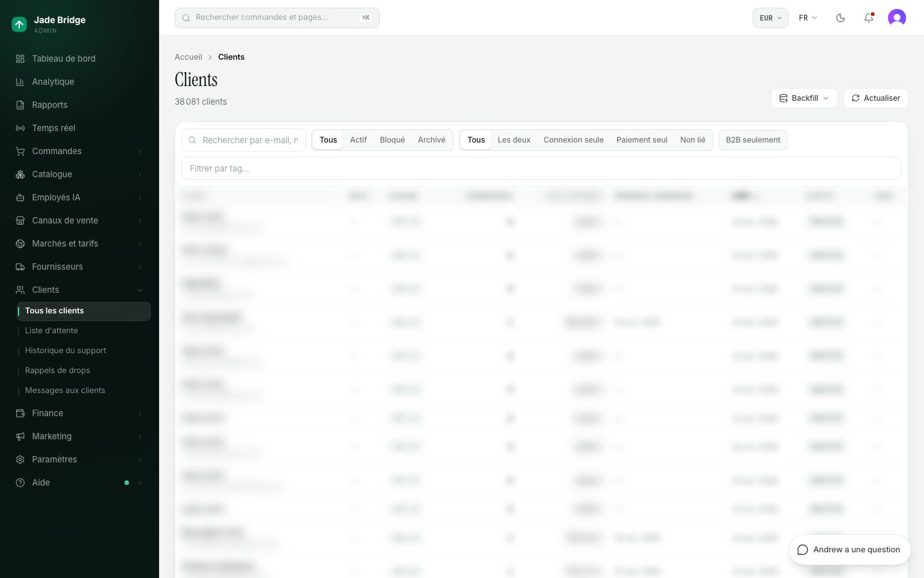Image resolution: width=924 pixels, height=578 pixels.
Task: Expand the Commandes sidebar section
Action: [80, 151]
